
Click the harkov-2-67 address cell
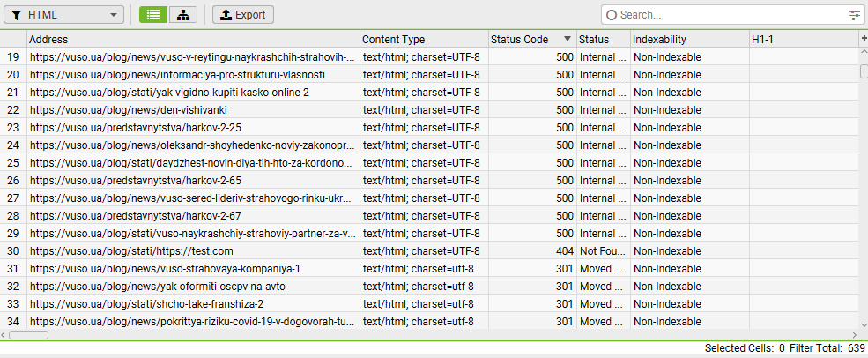pyautogui.click(x=193, y=215)
